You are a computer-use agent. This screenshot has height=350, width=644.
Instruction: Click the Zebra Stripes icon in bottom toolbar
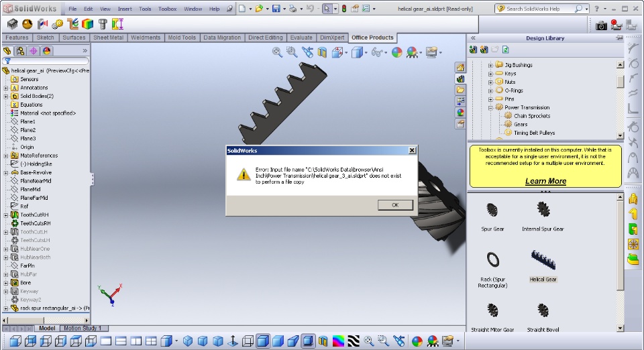(x=354, y=341)
